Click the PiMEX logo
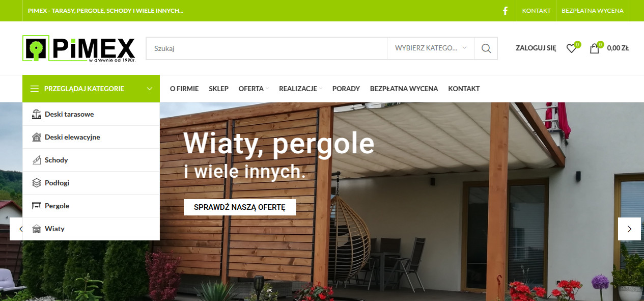 [x=79, y=48]
